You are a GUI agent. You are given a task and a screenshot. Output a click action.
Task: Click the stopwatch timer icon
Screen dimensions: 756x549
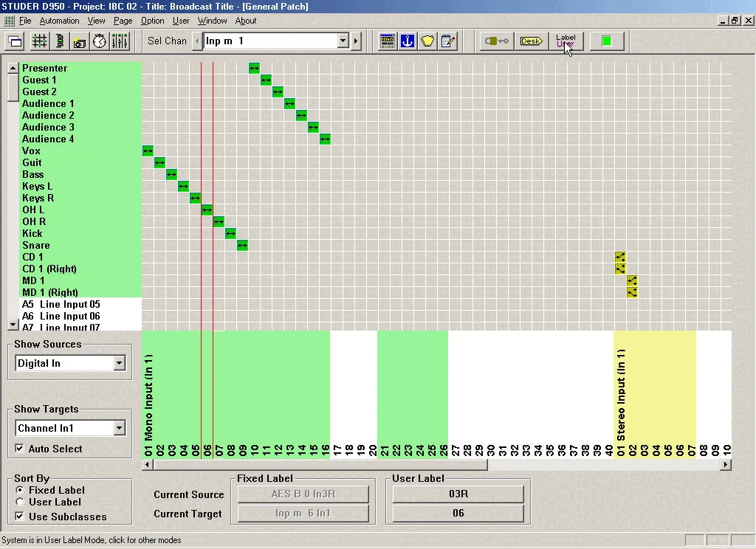100,41
